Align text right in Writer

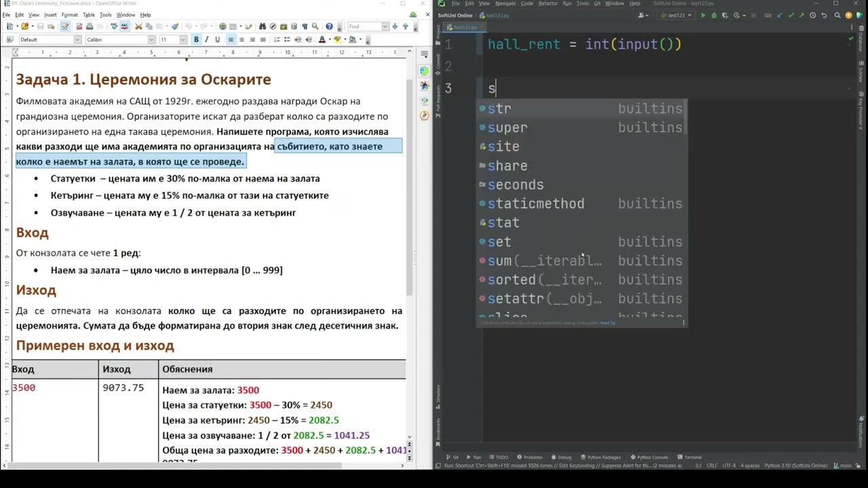pyautogui.click(x=252, y=39)
